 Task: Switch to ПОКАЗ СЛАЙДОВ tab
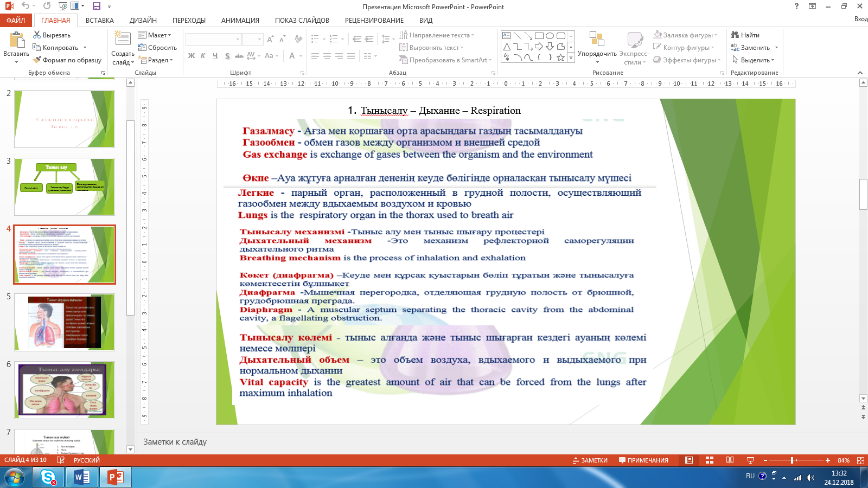point(302,20)
